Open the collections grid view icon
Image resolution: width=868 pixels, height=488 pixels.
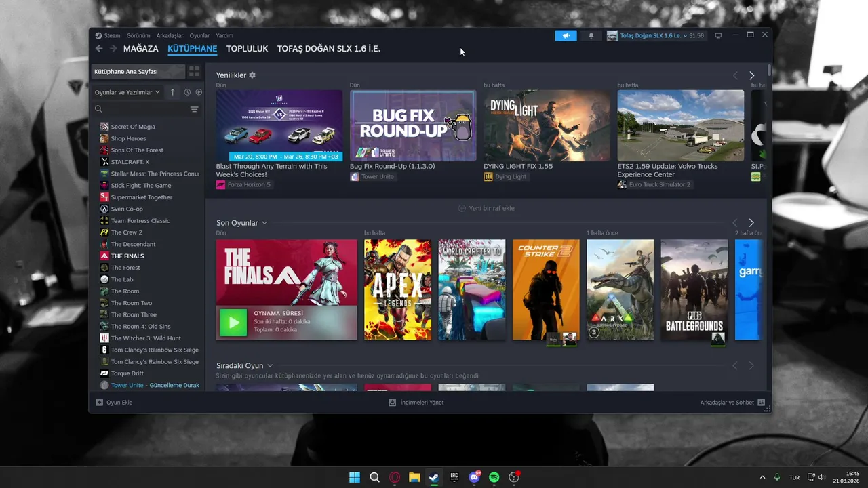(195, 71)
